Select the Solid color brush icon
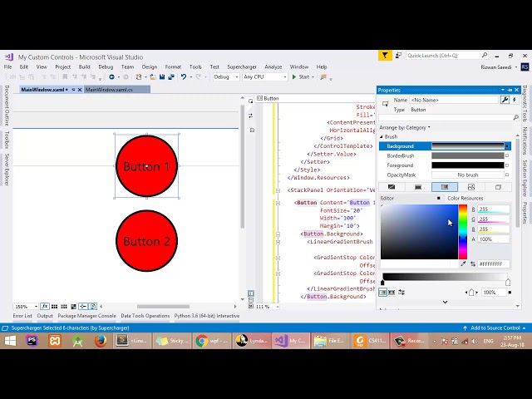Image resolution: width=532 pixels, height=399 pixels. (x=418, y=187)
